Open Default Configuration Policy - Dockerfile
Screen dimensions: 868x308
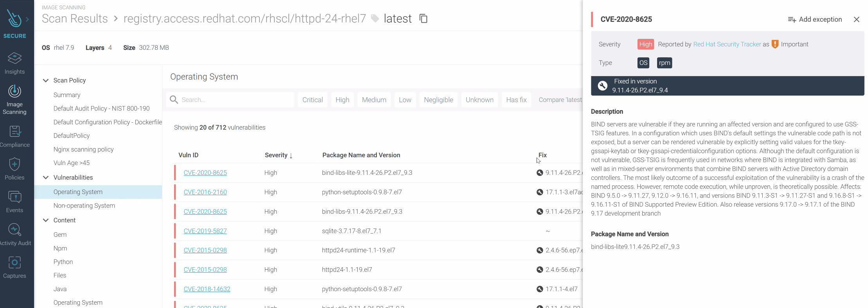pyautogui.click(x=108, y=122)
